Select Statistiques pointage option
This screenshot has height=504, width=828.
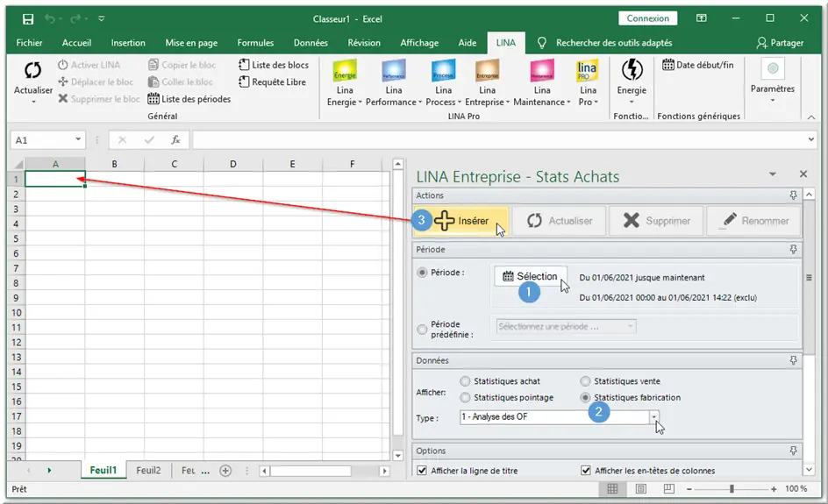[x=465, y=397]
